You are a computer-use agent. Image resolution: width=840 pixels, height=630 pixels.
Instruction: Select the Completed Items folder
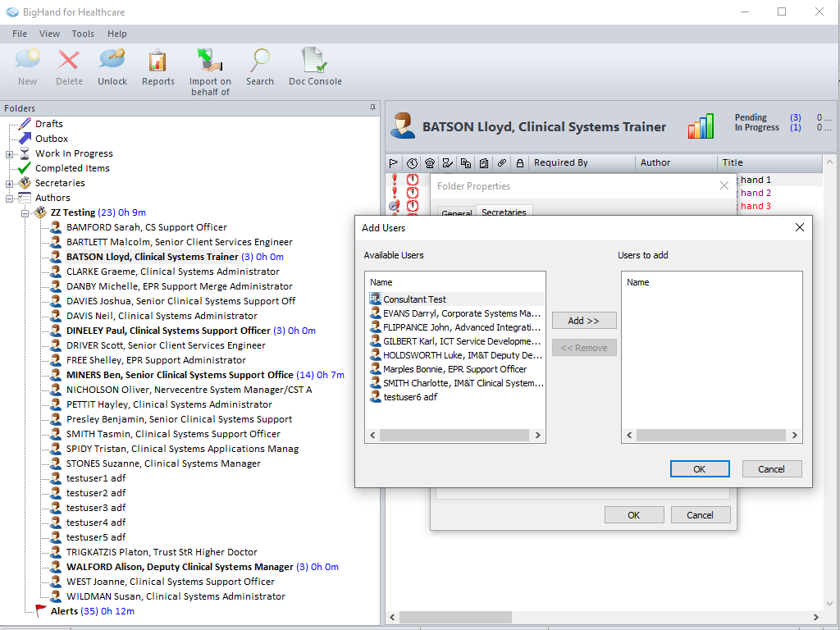(x=72, y=168)
